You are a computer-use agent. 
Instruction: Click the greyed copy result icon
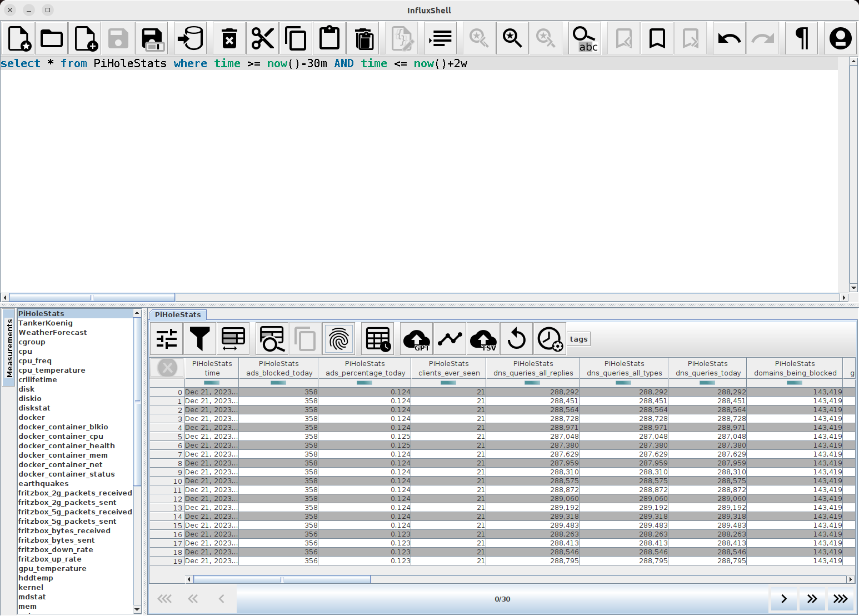(306, 338)
